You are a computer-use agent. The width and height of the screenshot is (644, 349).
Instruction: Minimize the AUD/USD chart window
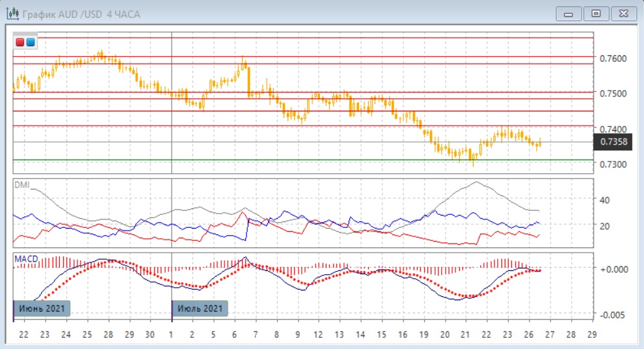[x=570, y=14]
